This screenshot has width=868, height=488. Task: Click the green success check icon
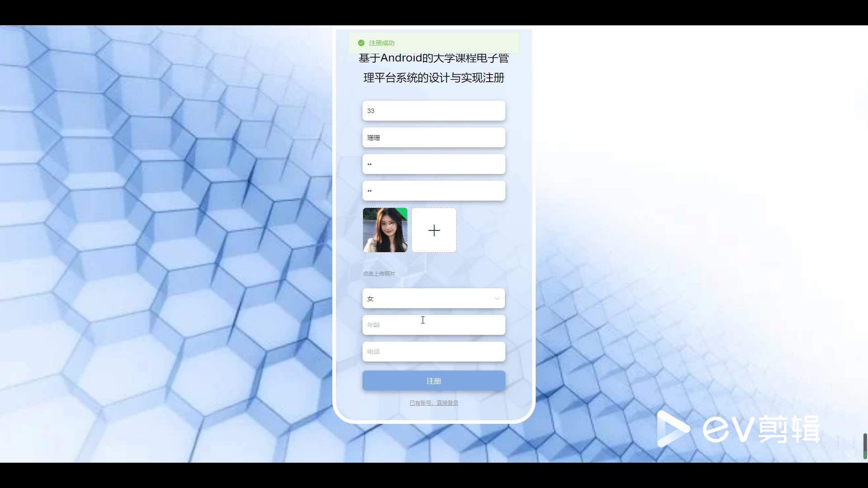pos(361,43)
